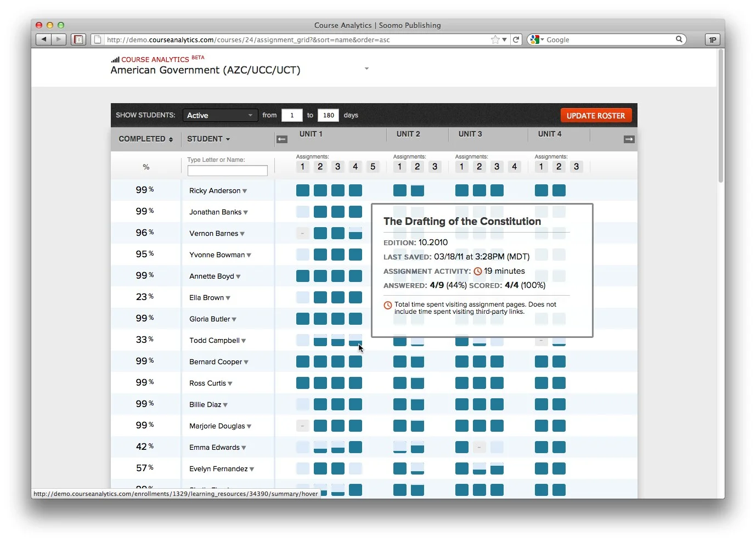The image size is (756, 542).
Task: Click clock icon beside 19 minutes
Action: point(478,271)
